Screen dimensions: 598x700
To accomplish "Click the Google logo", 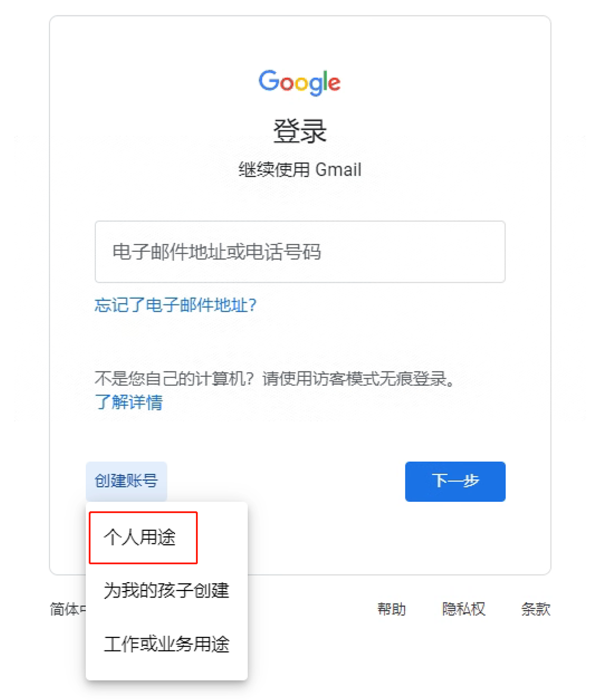I will tap(299, 83).
